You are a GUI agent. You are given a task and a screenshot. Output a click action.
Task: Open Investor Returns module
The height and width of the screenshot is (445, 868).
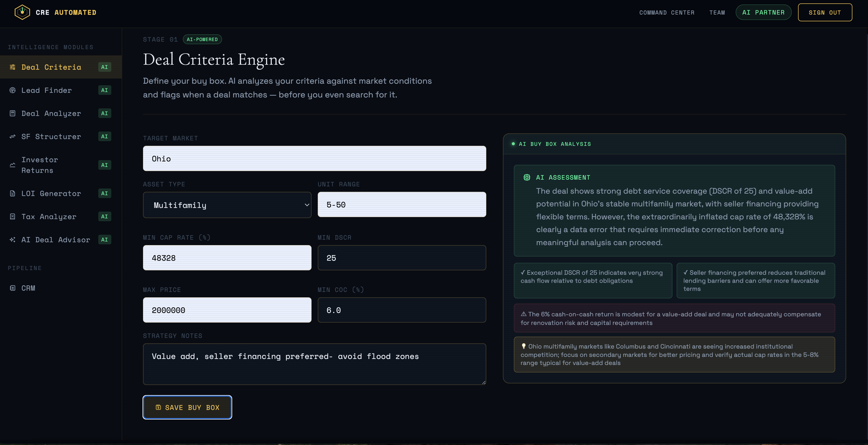point(61,165)
